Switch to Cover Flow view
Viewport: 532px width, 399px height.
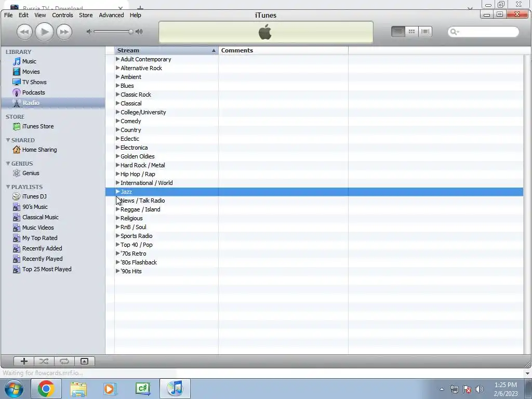tap(425, 32)
